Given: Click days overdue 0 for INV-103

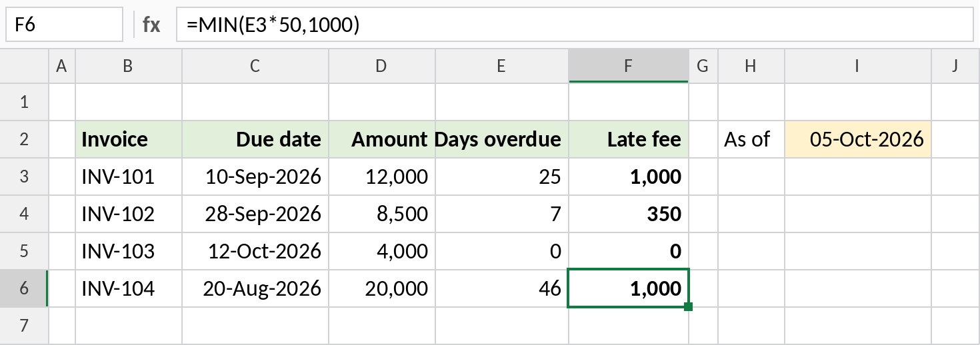Looking at the screenshot, I should coord(502,251).
